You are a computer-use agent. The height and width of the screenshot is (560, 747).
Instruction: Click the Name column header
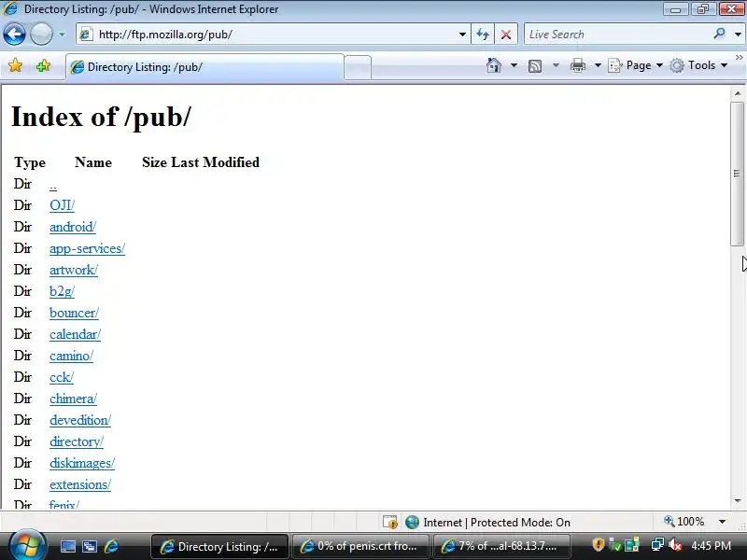click(x=93, y=162)
